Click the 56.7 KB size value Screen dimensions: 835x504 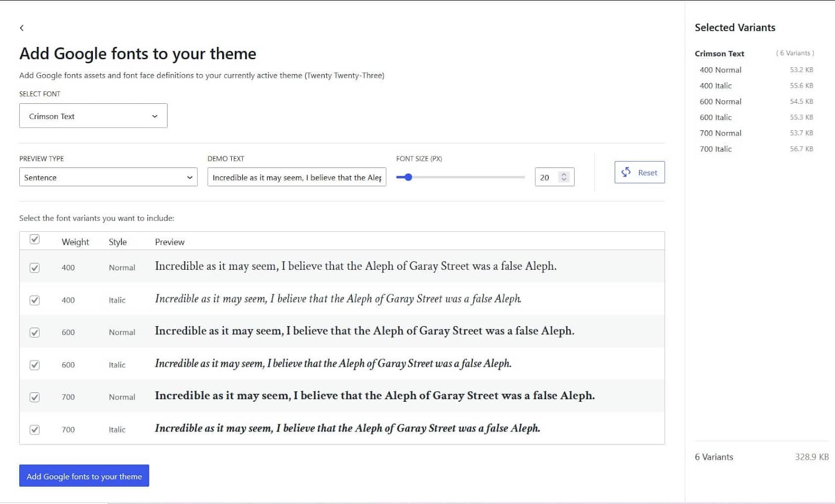coord(801,149)
